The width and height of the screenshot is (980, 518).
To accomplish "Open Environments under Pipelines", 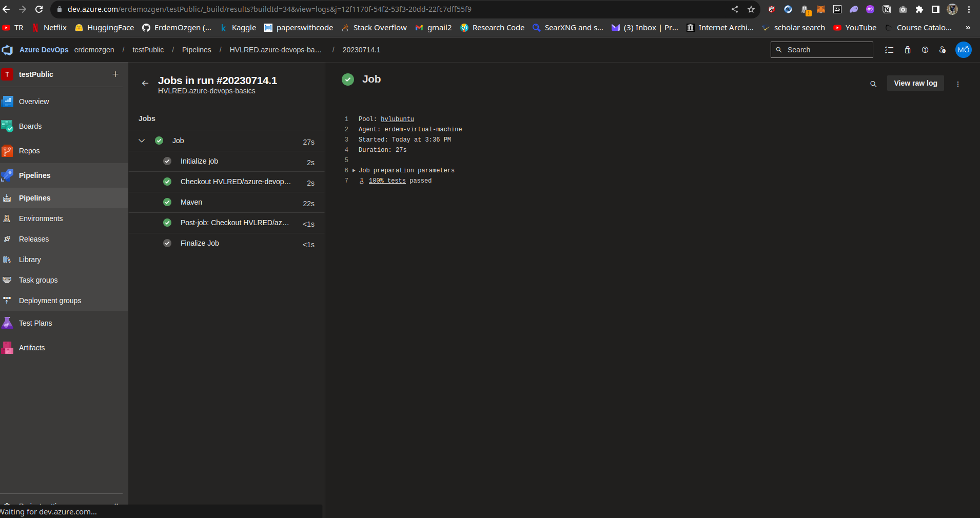I will click(x=41, y=218).
